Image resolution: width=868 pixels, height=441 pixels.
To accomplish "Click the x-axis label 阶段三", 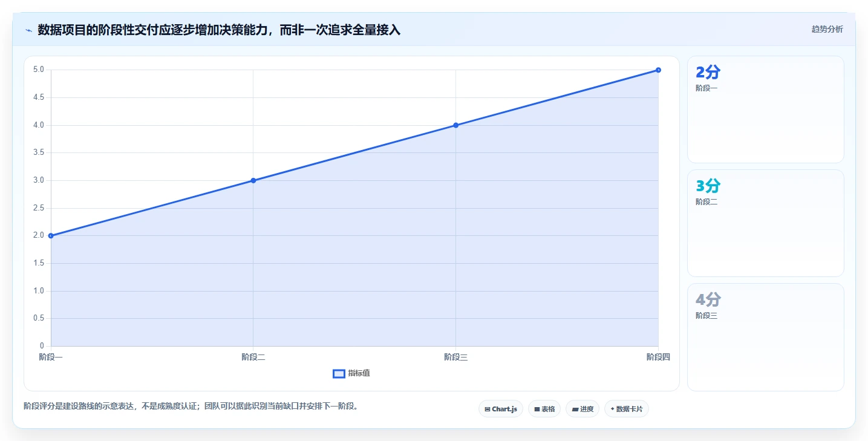I will [455, 358].
